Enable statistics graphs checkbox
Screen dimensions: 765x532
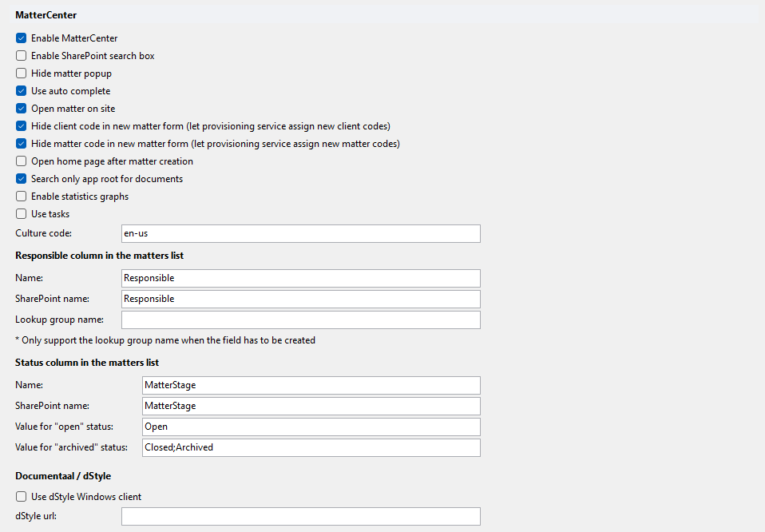point(21,197)
